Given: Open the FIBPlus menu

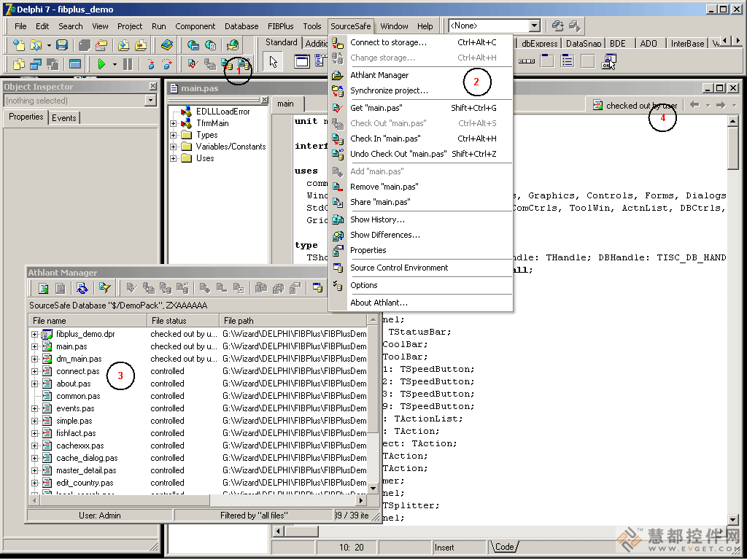Looking at the screenshot, I should 281,26.
